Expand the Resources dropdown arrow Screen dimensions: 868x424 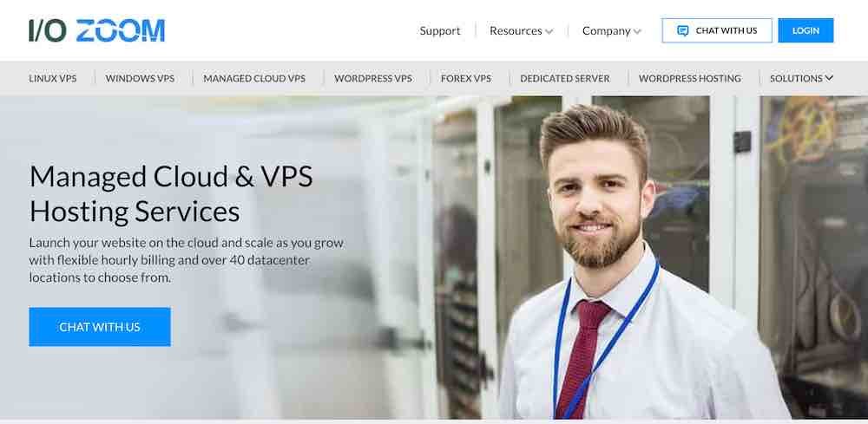pos(549,31)
